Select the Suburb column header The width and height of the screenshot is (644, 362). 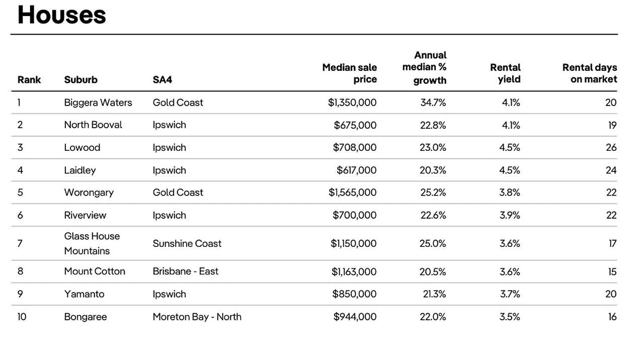tap(80, 79)
